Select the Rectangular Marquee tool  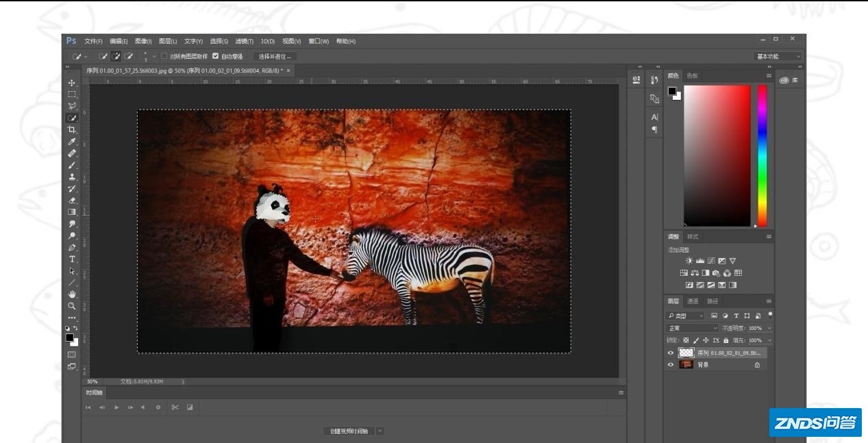coord(72,94)
